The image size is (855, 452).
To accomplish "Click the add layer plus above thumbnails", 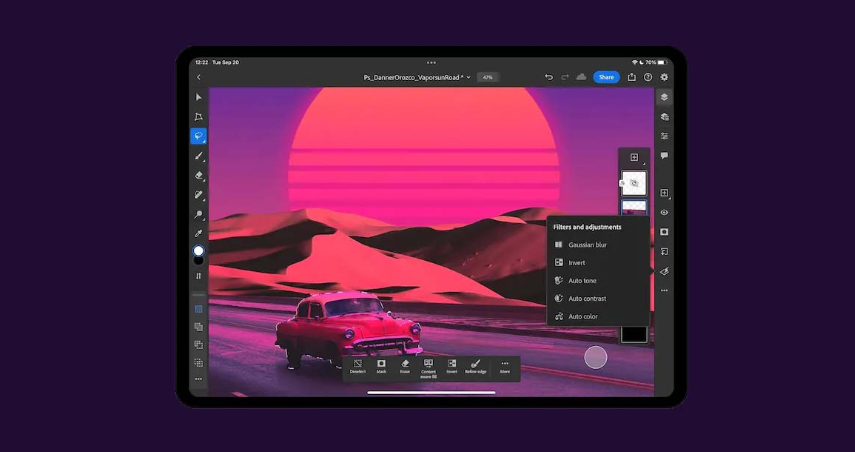I will click(634, 158).
